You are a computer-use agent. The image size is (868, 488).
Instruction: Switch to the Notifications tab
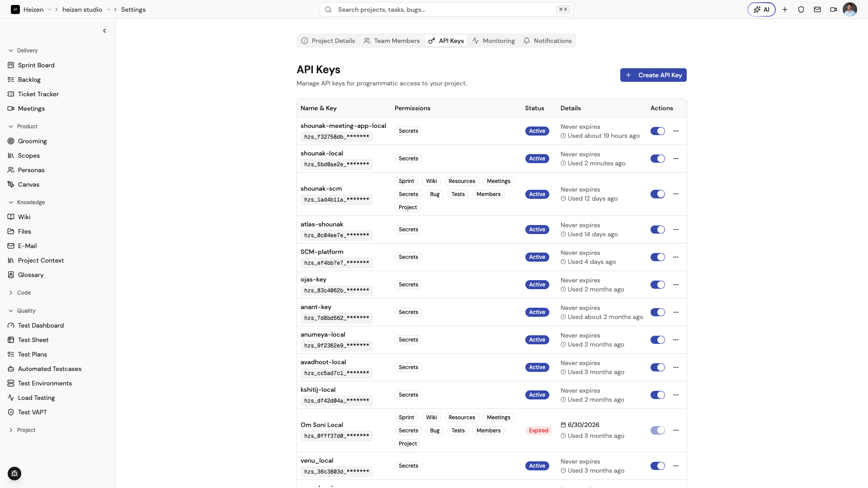547,41
